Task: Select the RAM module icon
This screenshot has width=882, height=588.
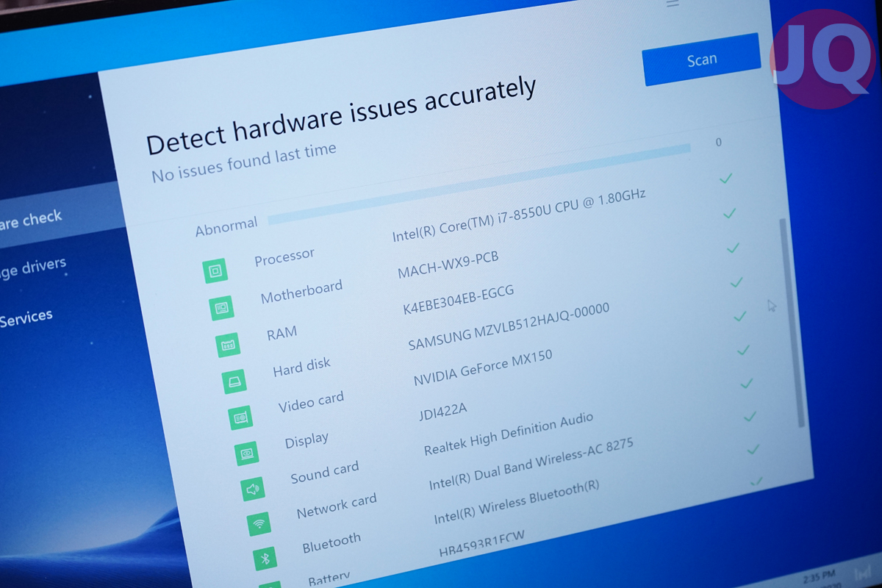Action: point(228,344)
